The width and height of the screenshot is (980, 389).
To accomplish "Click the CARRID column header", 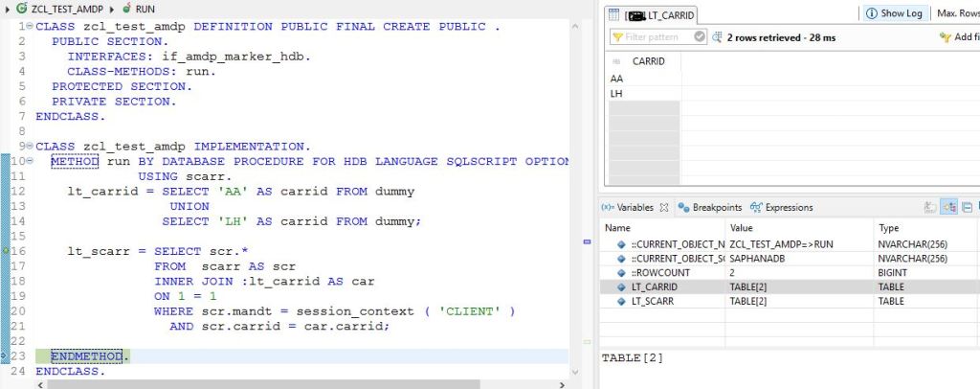I will (649, 60).
